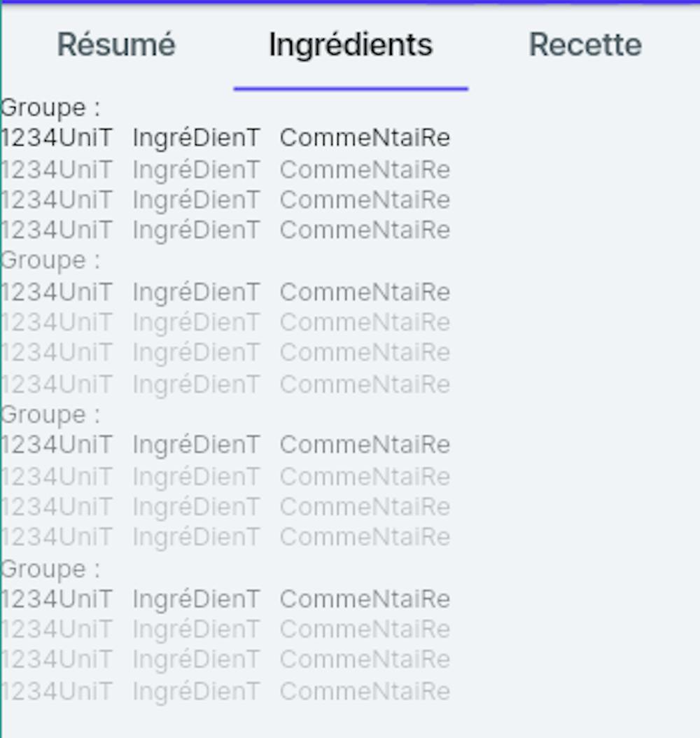Image resolution: width=700 pixels, height=738 pixels.
Task: Select 1234UniT in the second group's first row
Action: (57, 292)
